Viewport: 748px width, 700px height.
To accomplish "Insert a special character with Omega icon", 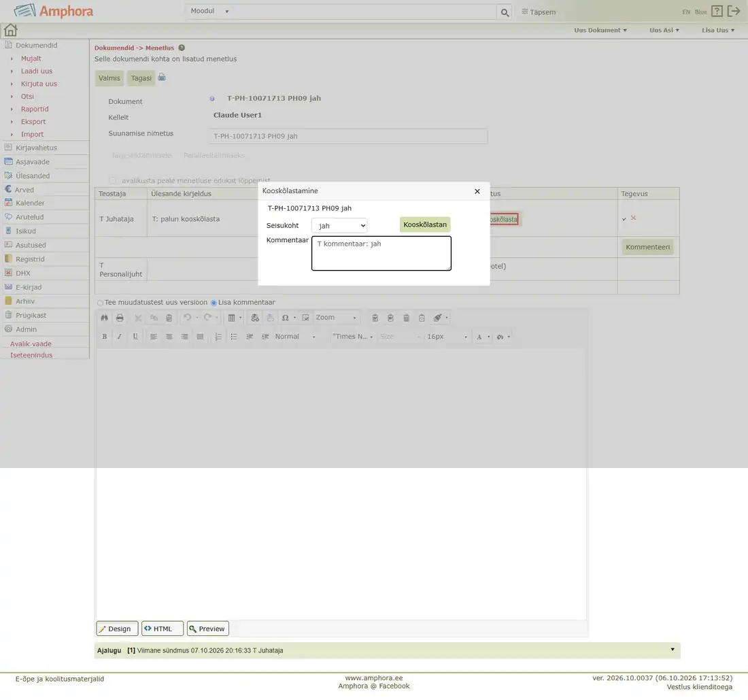I will (286, 318).
